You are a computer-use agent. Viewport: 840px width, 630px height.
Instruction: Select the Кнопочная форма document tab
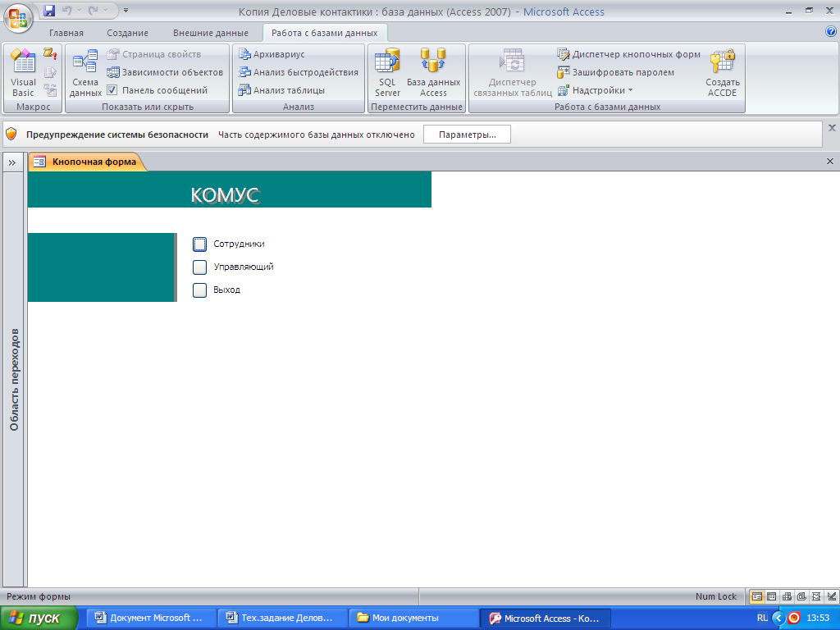pyautogui.click(x=87, y=162)
